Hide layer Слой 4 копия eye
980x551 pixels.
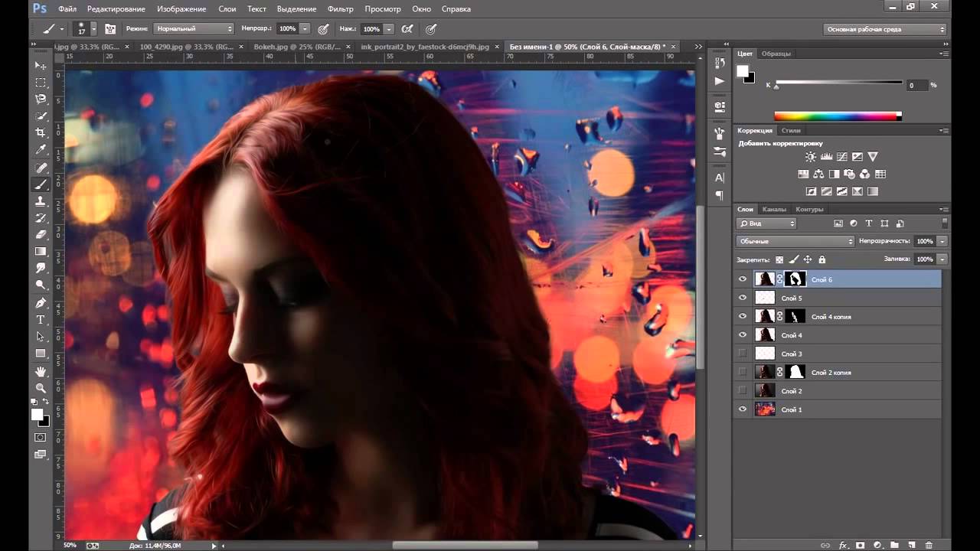(x=742, y=316)
